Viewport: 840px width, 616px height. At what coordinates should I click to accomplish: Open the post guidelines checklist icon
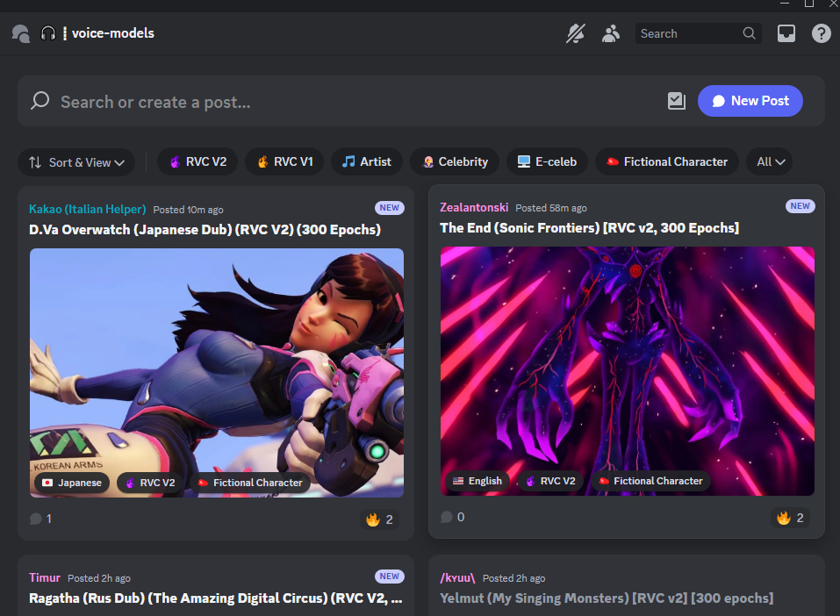pos(677,101)
